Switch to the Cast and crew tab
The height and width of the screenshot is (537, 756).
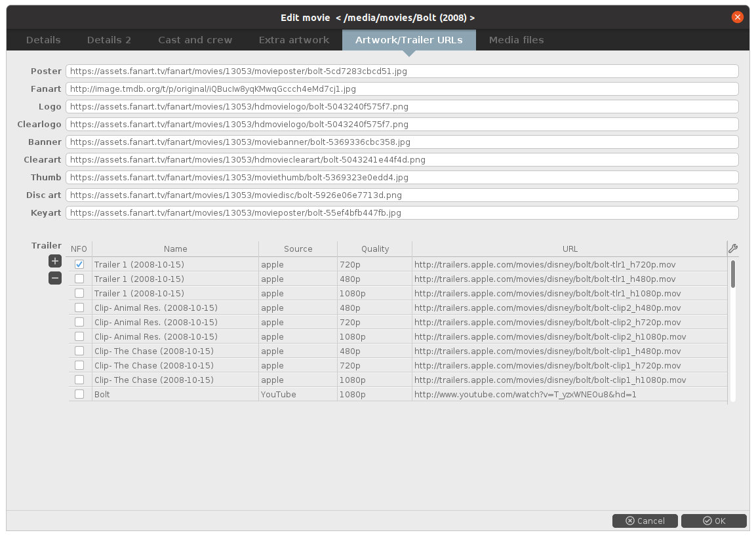click(195, 40)
